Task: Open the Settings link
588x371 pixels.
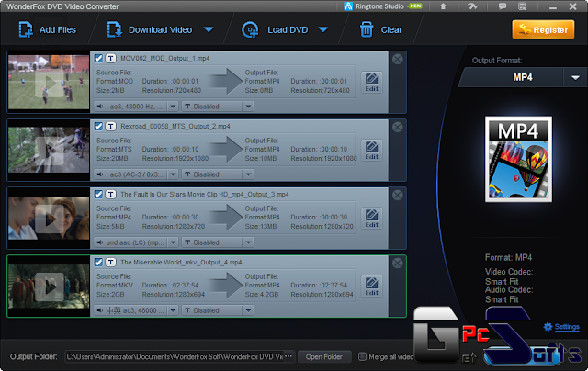Action: [567, 327]
